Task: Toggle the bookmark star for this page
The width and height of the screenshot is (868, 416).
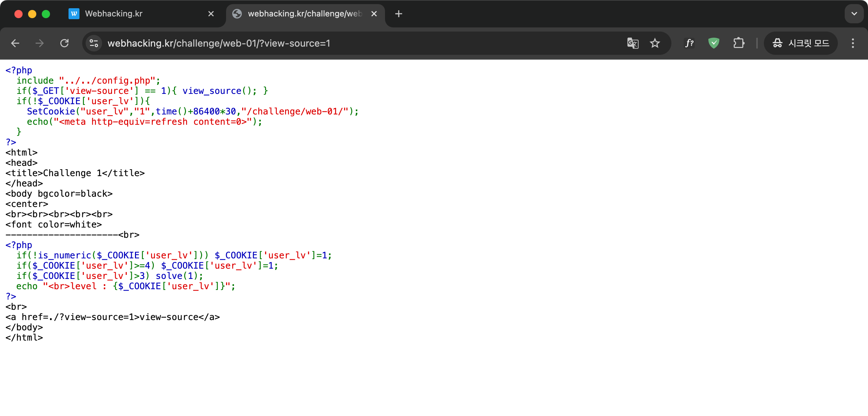Action: [x=655, y=43]
